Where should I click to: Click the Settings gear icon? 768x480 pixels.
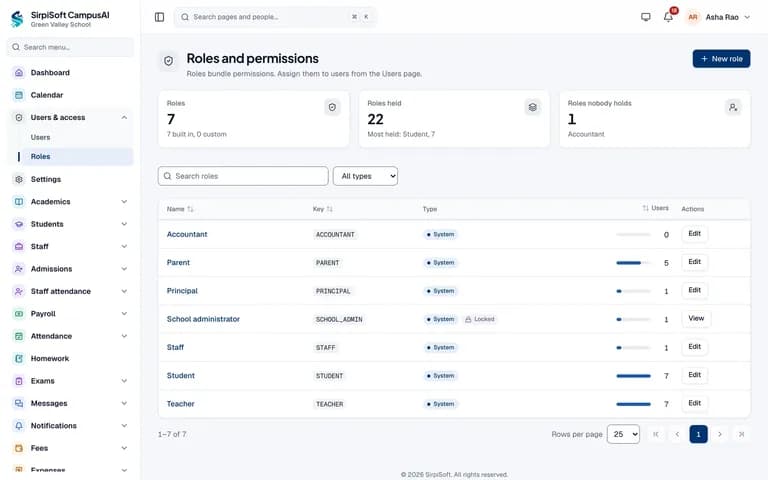pyautogui.click(x=19, y=179)
